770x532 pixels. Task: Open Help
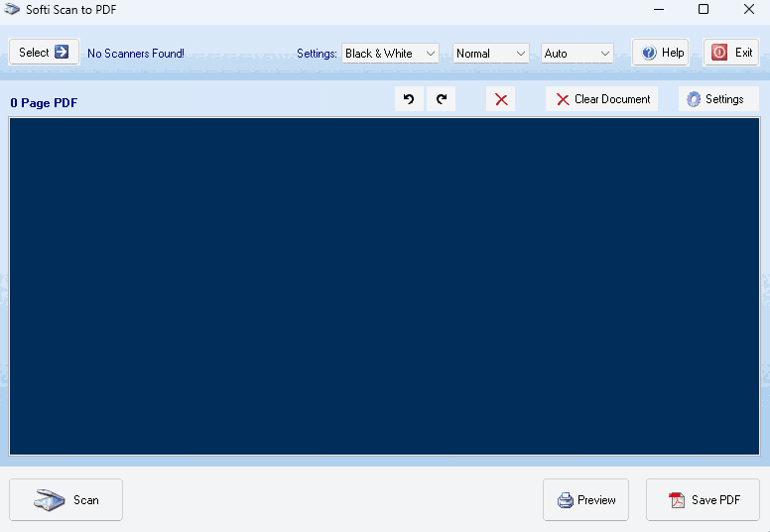tap(661, 52)
